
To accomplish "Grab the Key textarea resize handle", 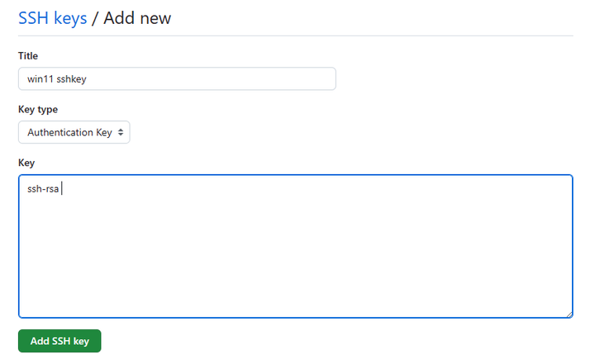I will [569, 314].
